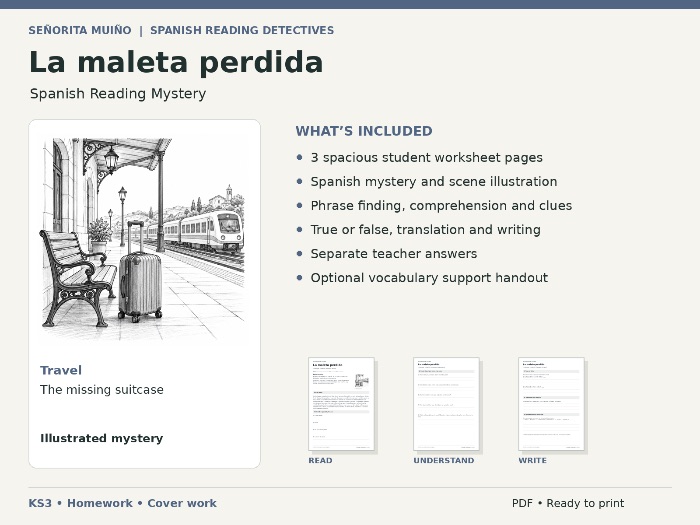
Task: Click 'KS3' in the footer
Action: click(x=40, y=503)
